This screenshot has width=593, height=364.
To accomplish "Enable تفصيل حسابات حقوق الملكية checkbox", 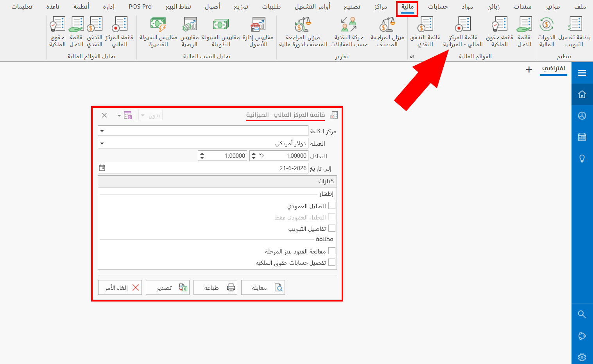I will click(332, 262).
